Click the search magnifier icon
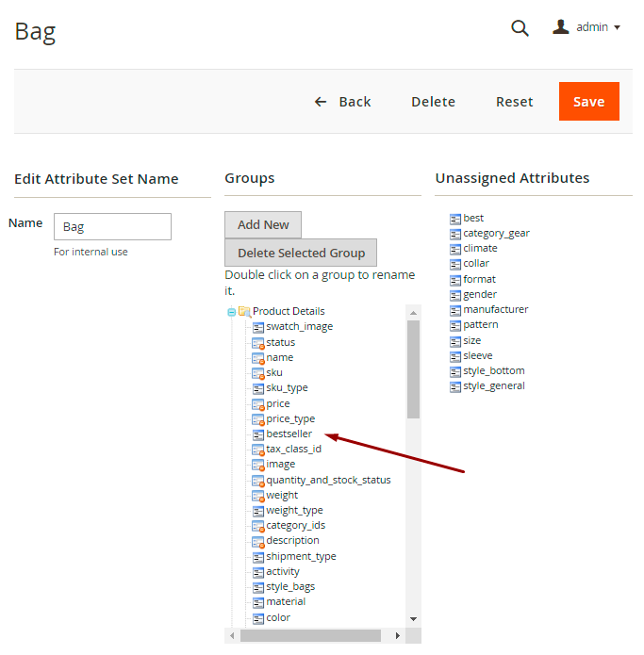 coord(520,28)
